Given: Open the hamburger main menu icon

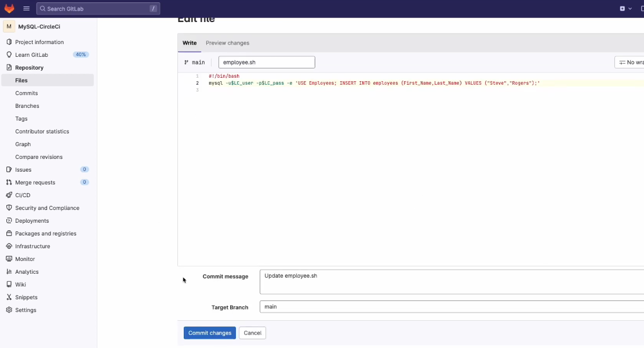Looking at the screenshot, I should pos(26,8).
